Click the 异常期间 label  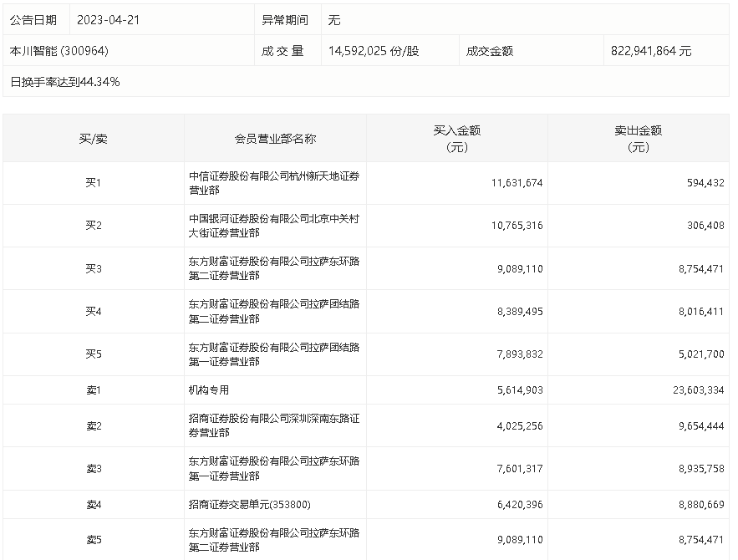(x=285, y=20)
